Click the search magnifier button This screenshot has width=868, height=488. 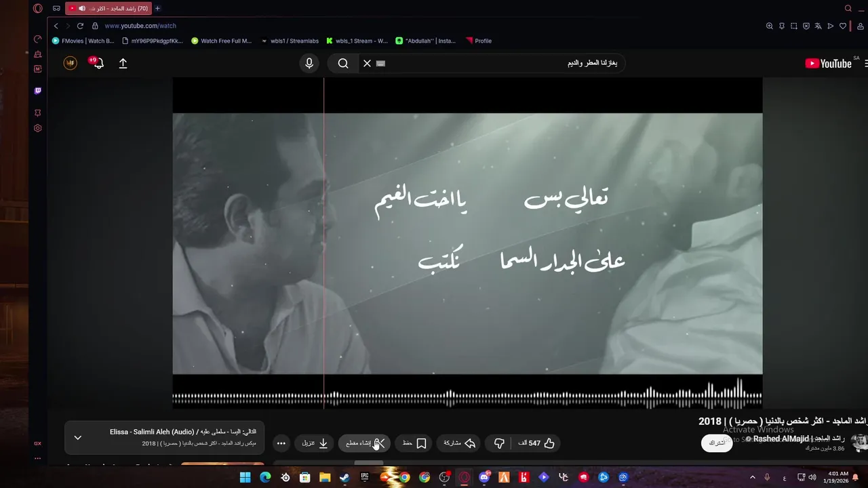tap(343, 63)
